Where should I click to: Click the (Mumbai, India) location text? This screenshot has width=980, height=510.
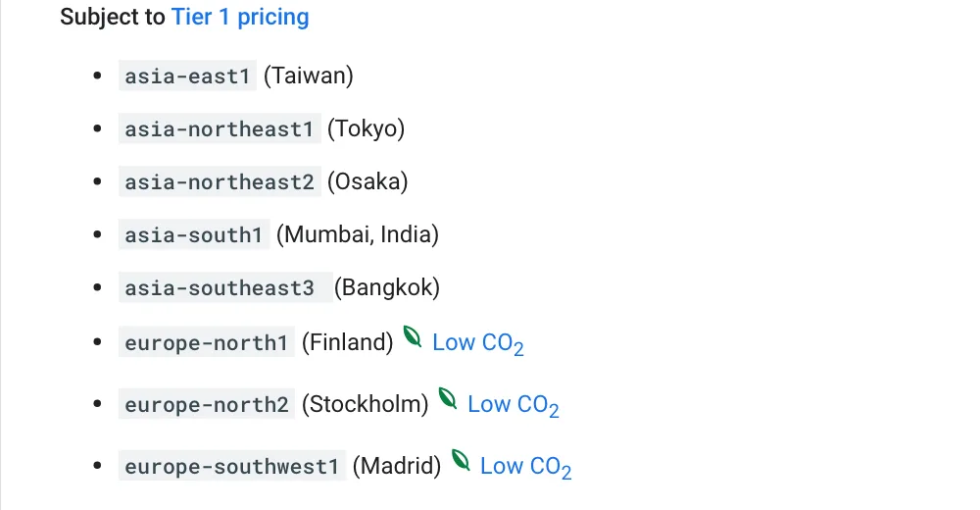(x=358, y=234)
